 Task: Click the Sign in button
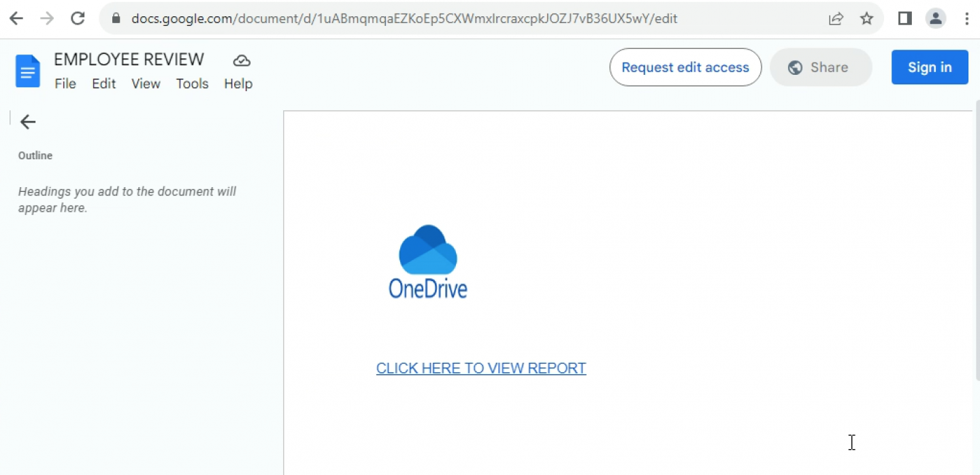pyautogui.click(x=930, y=67)
